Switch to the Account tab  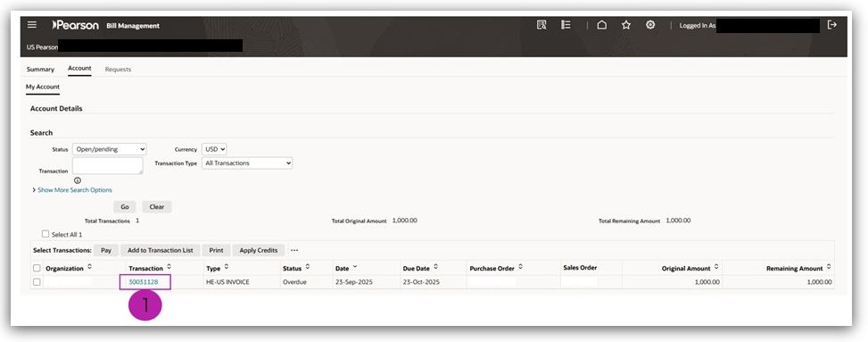coord(79,68)
